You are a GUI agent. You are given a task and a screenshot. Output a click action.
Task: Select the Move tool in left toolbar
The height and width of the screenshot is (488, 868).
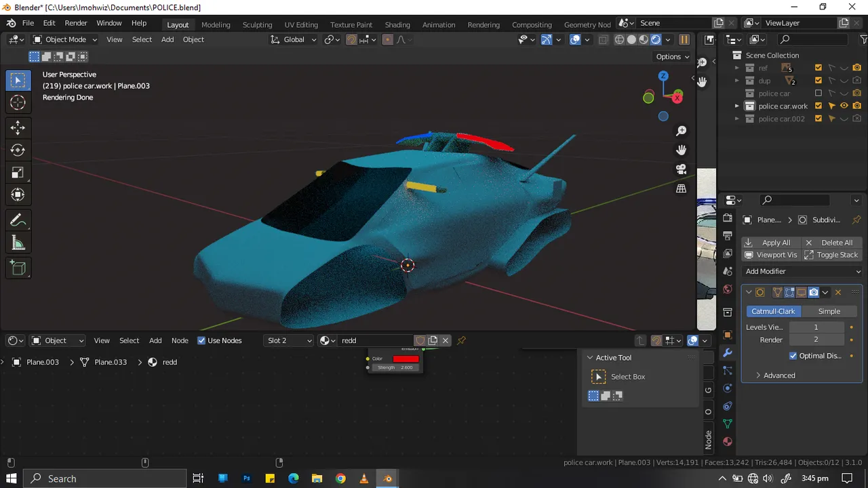tap(18, 127)
